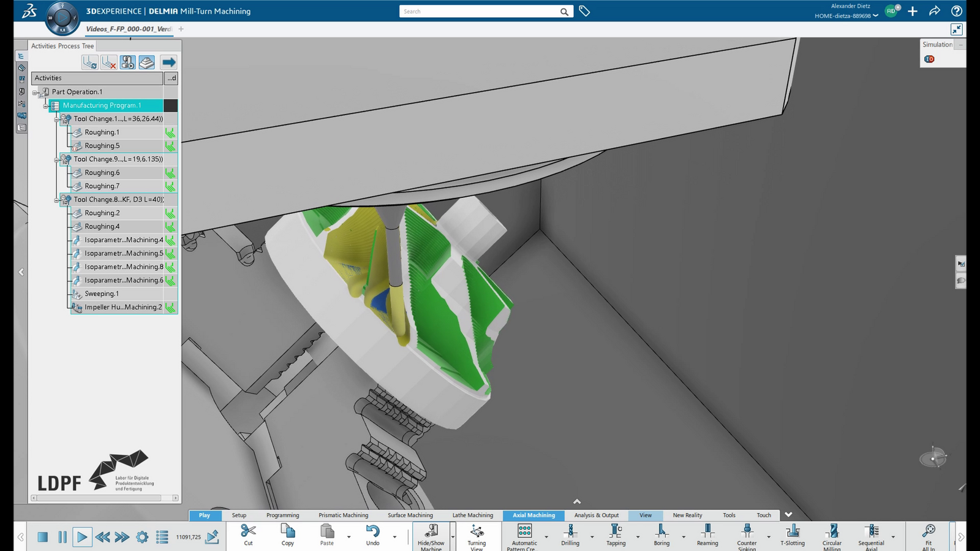Click the blue right arrow in tree toolbar
Viewport: 980px width, 551px height.
click(168, 62)
